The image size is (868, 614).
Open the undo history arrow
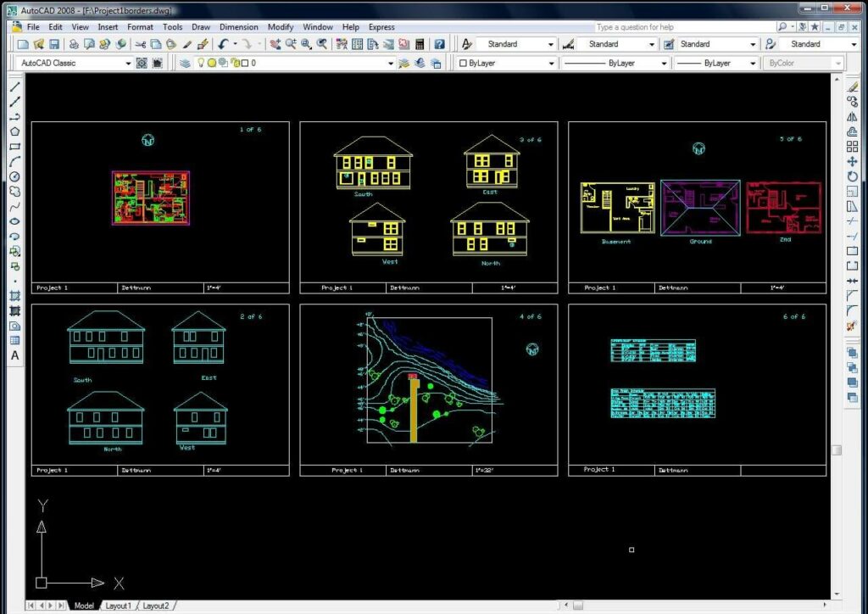(x=235, y=44)
